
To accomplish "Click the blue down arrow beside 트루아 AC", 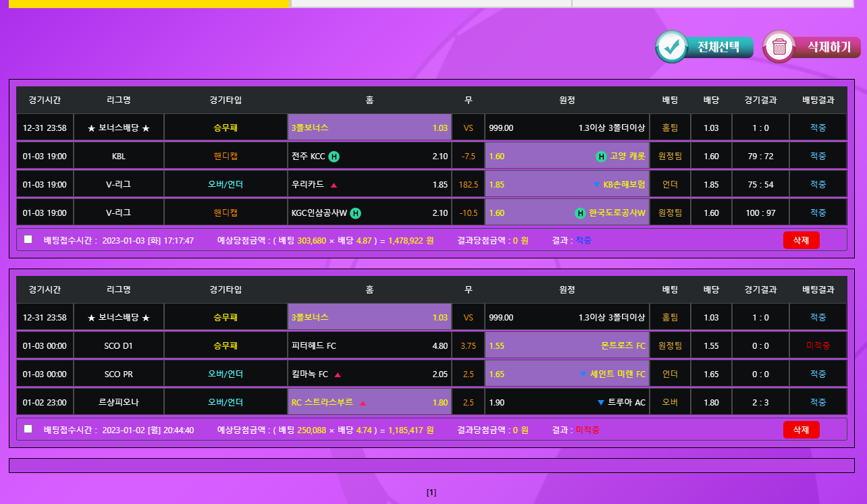I will point(600,403).
